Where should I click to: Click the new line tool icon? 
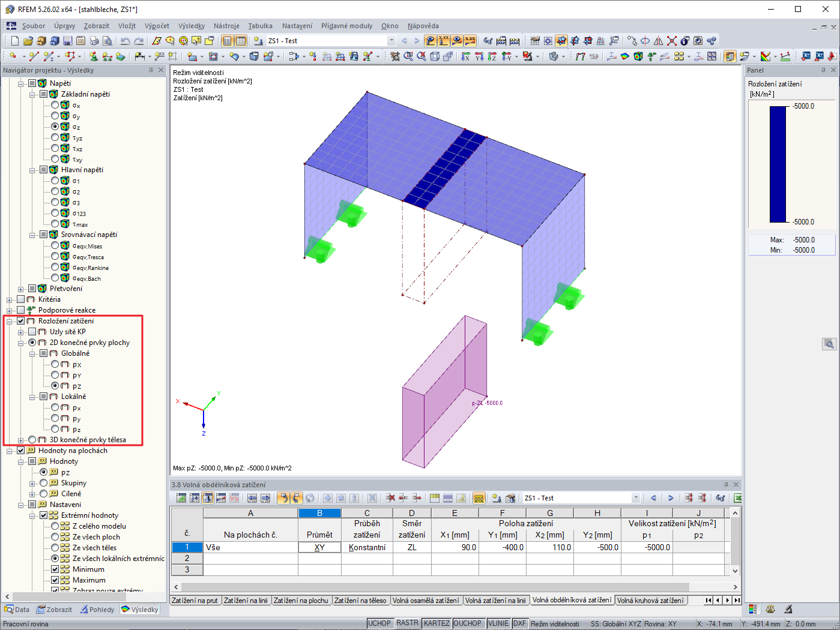pyautogui.click(x=34, y=56)
